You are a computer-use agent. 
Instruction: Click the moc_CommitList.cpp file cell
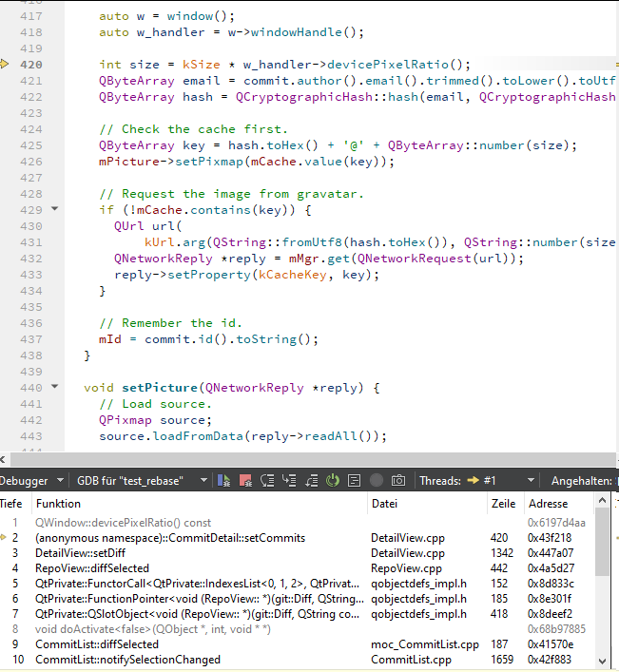424,644
